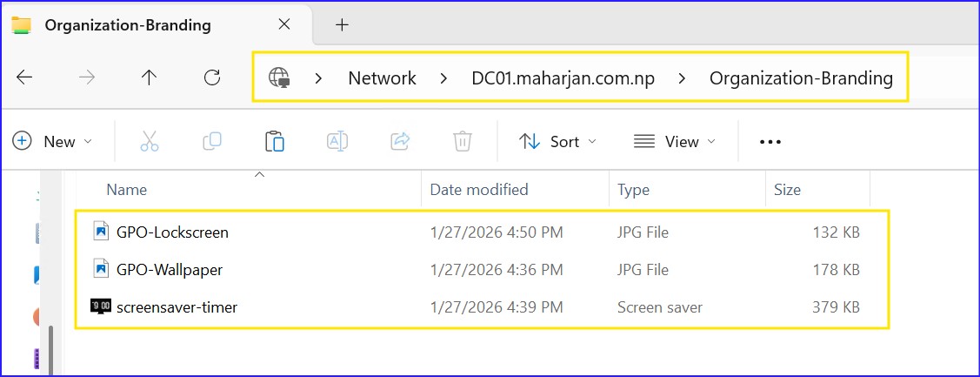980x377 pixels.
Task: Select the GPO-Lockscreen JPG file
Action: [172, 232]
